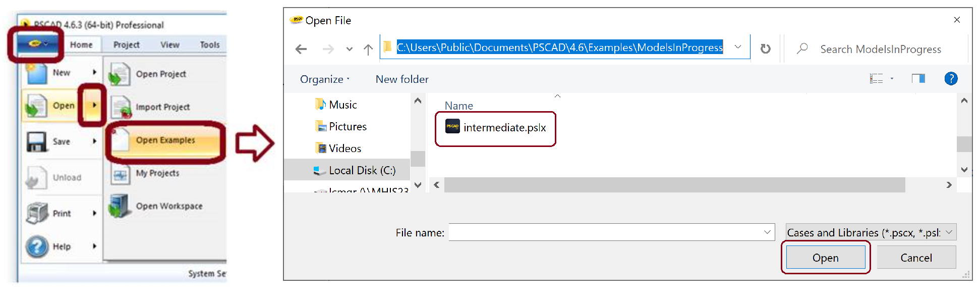Select the View ribbon tab

click(170, 44)
